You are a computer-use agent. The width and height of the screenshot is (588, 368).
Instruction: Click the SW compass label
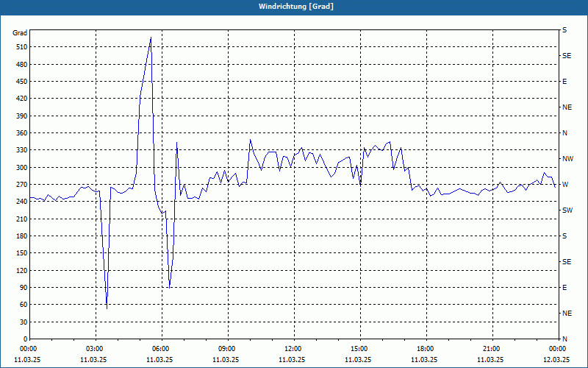pos(567,210)
